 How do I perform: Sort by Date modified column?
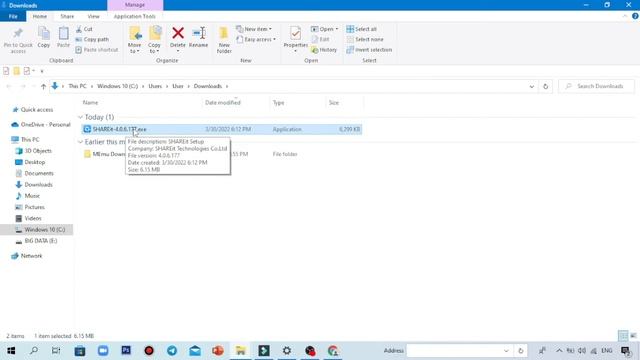click(223, 102)
